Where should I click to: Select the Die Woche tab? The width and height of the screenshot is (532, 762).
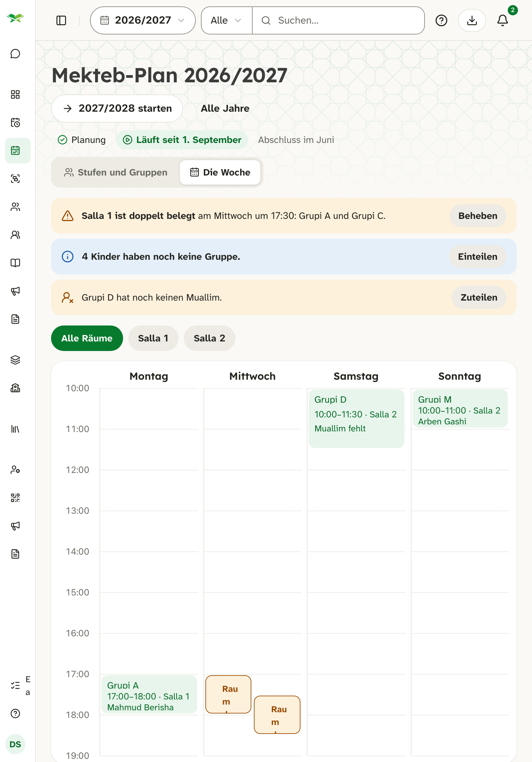point(220,172)
